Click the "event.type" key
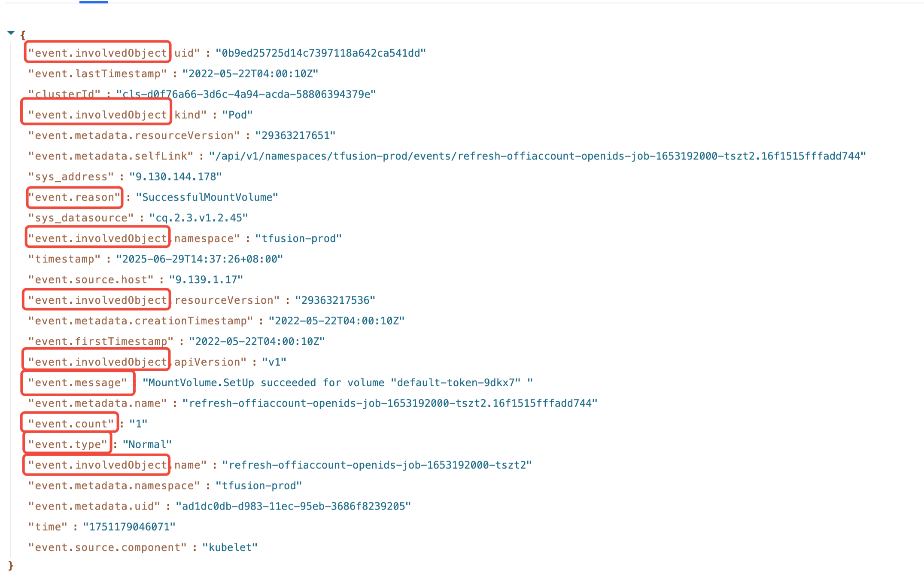The height and width of the screenshot is (580, 924). [x=68, y=445]
